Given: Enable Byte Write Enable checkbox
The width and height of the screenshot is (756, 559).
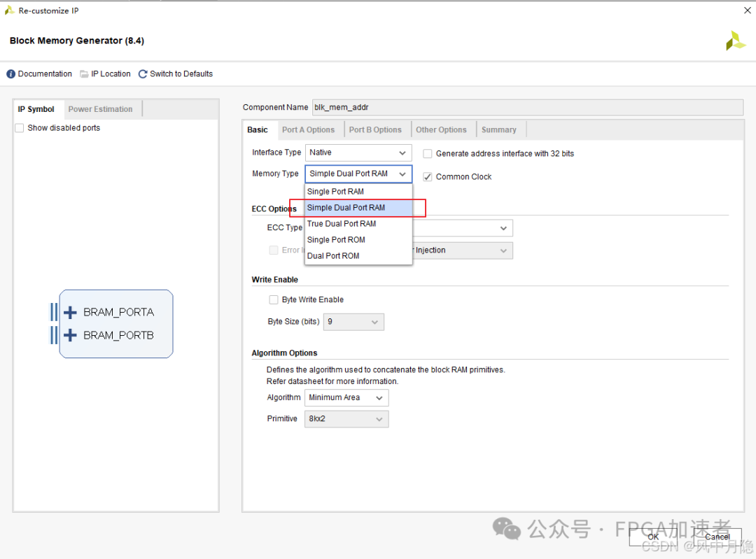Looking at the screenshot, I should (x=274, y=299).
